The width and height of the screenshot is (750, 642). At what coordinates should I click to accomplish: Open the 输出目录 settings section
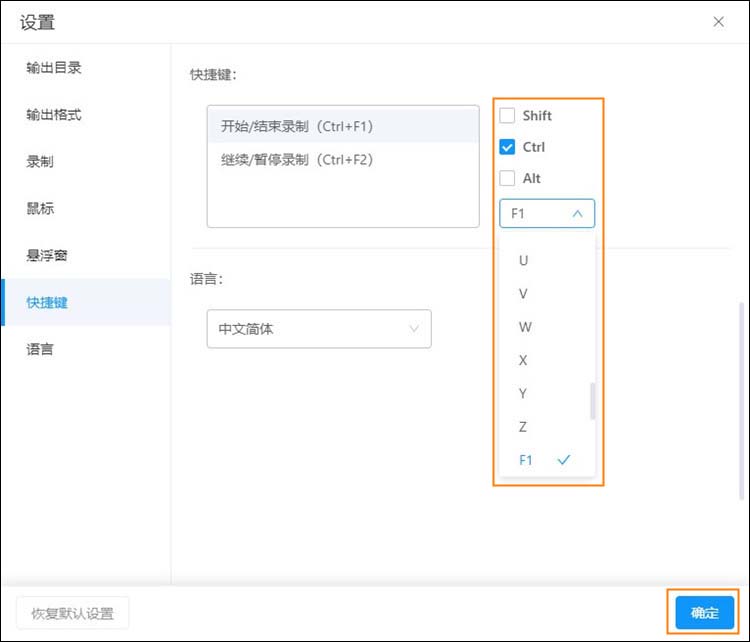pyautogui.click(x=86, y=68)
